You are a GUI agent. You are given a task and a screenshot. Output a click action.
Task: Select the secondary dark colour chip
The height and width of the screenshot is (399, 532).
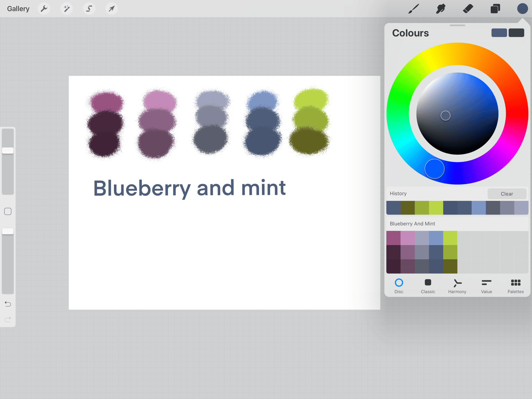(x=516, y=33)
